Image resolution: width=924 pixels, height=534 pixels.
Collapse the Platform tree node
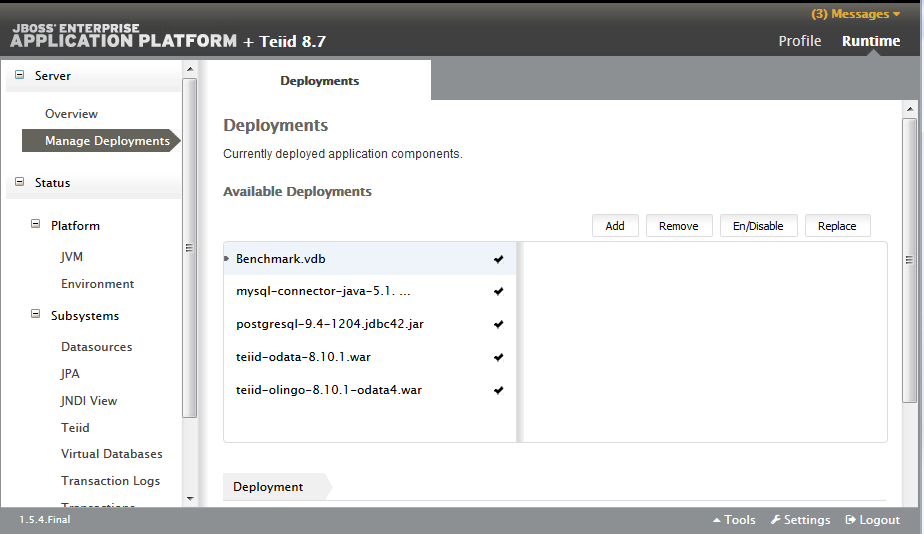coord(35,224)
